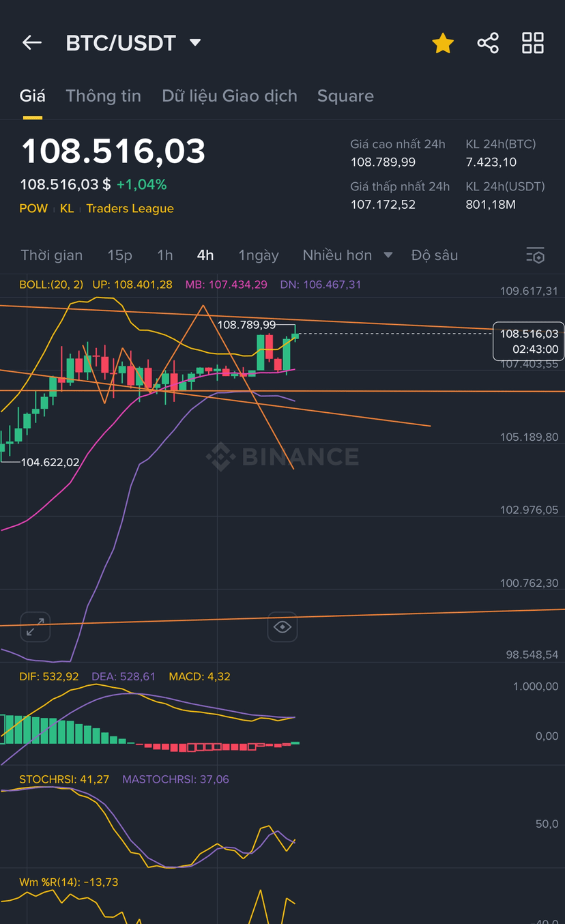
Task: Tap the KL 24h(USDT) volume 801,18M
Action: [491, 205]
